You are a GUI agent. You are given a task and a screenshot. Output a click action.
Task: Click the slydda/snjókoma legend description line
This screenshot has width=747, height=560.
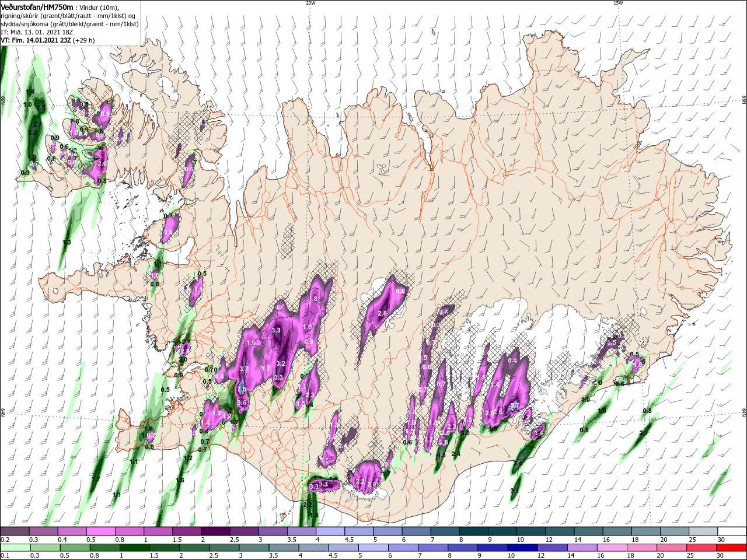[68, 24]
